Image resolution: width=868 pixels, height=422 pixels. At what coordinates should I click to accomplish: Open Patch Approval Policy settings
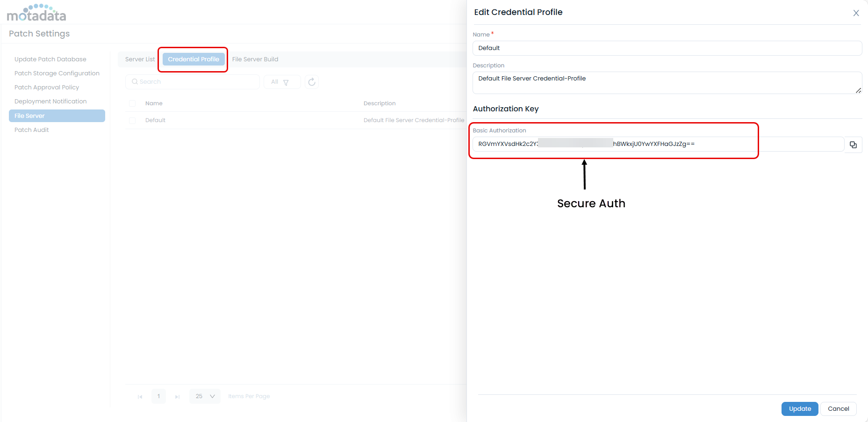(x=47, y=87)
